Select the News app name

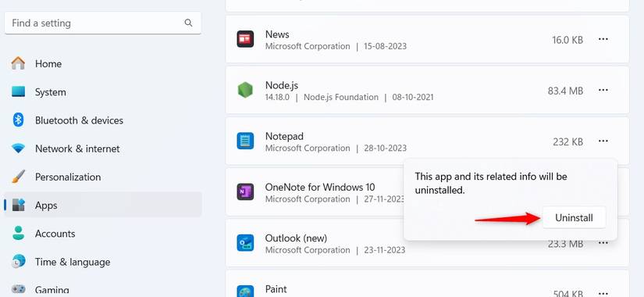[x=277, y=34]
